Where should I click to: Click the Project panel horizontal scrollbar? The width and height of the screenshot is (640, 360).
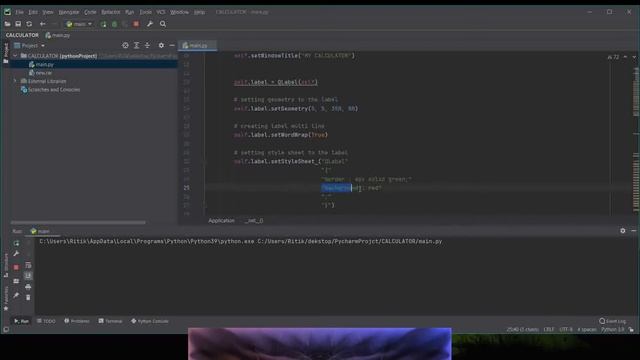(x=78, y=222)
